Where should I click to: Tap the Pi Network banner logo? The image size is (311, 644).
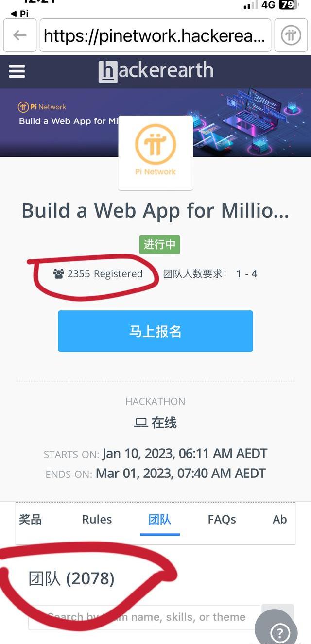pos(42,107)
